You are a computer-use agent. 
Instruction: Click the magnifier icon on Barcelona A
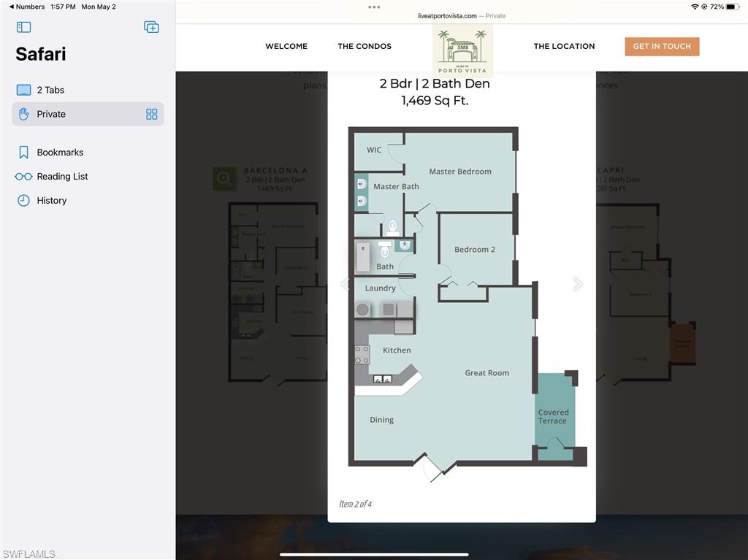coord(224,179)
